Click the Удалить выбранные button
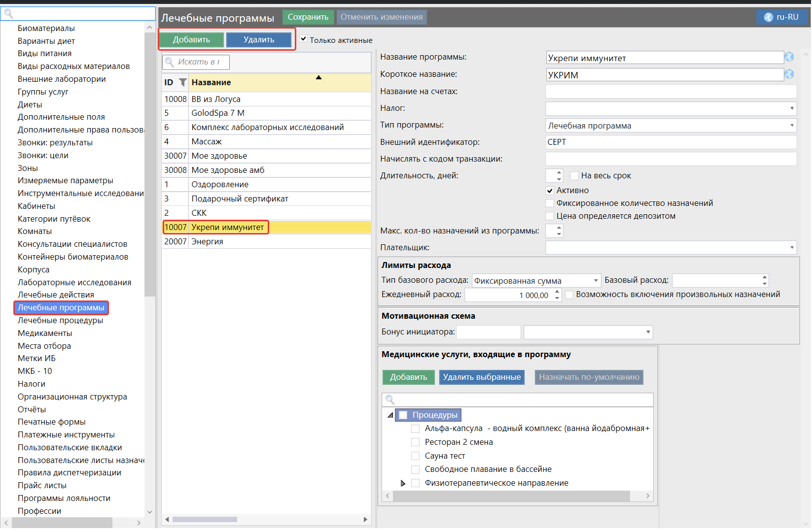812x532 pixels. (481, 377)
